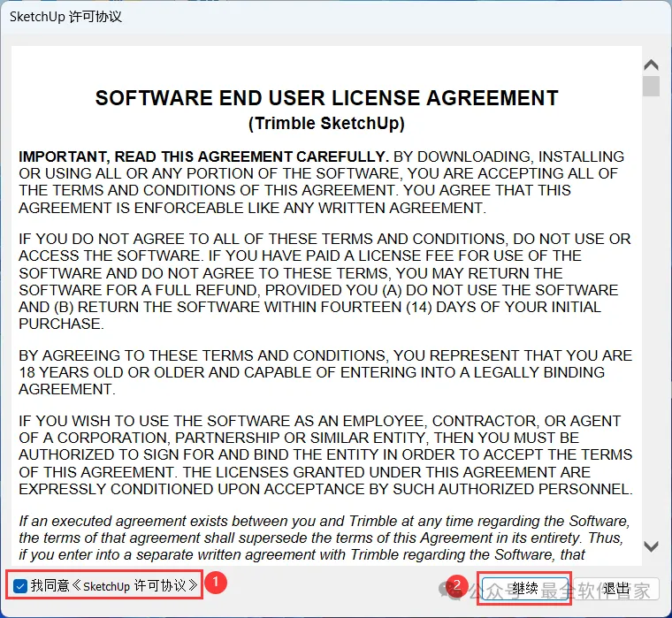Click the license agreement scrollbar thumb
This screenshot has height=618, width=672.
[651, 86]
